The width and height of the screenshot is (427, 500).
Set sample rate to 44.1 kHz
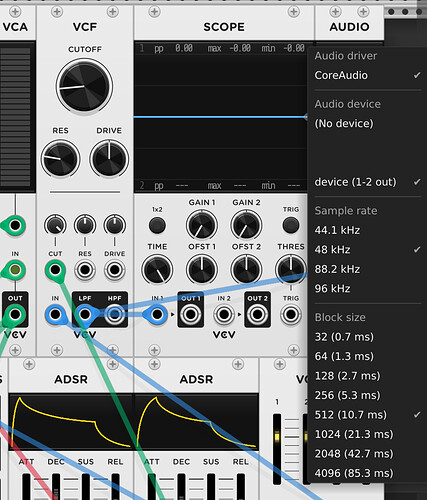pyautogui.click(x=367, y=230)
